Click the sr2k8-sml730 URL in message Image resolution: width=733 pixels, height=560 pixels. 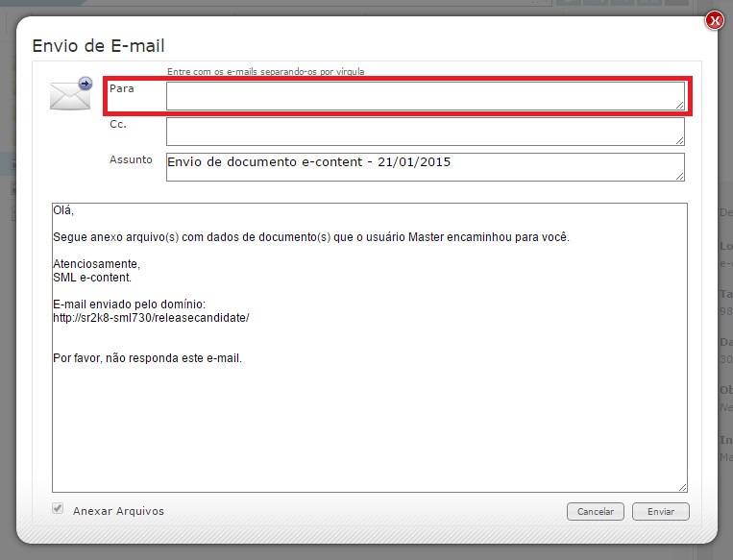click(151, 318)
